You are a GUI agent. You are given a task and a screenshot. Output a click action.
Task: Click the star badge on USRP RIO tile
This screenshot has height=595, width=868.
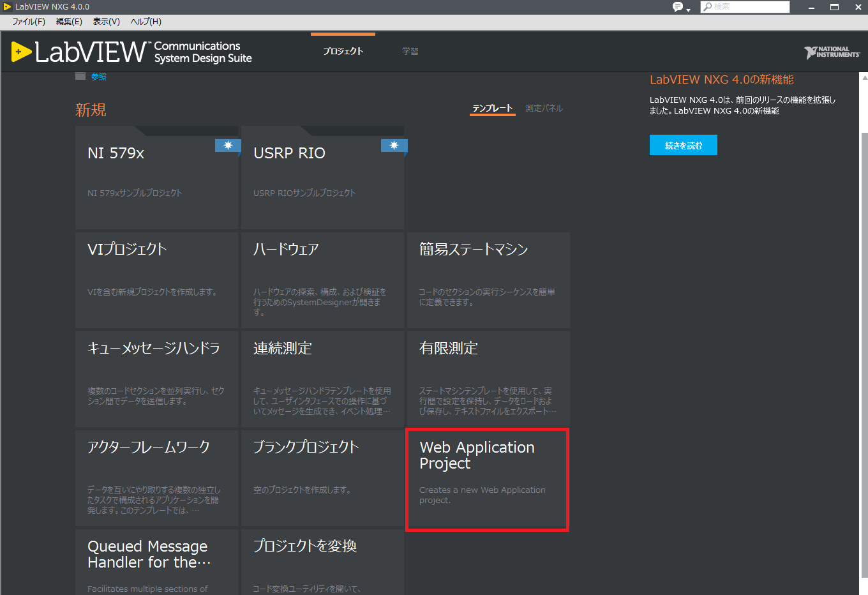(394, 146)
